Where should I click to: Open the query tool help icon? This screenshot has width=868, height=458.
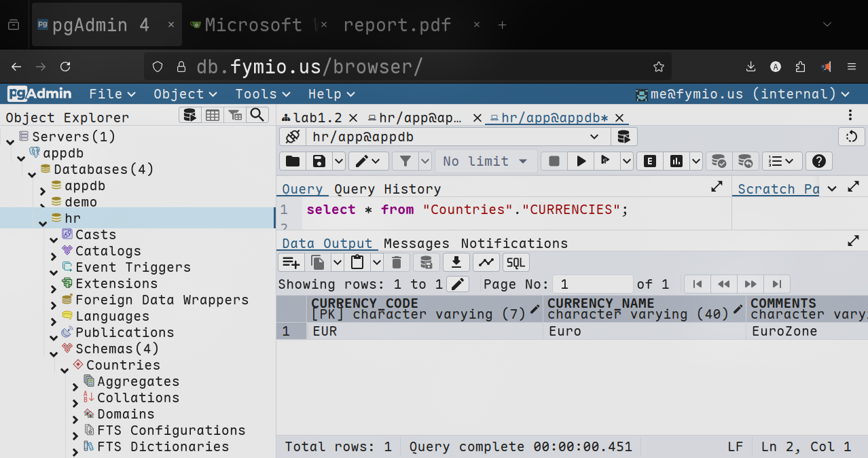point(819,161)
